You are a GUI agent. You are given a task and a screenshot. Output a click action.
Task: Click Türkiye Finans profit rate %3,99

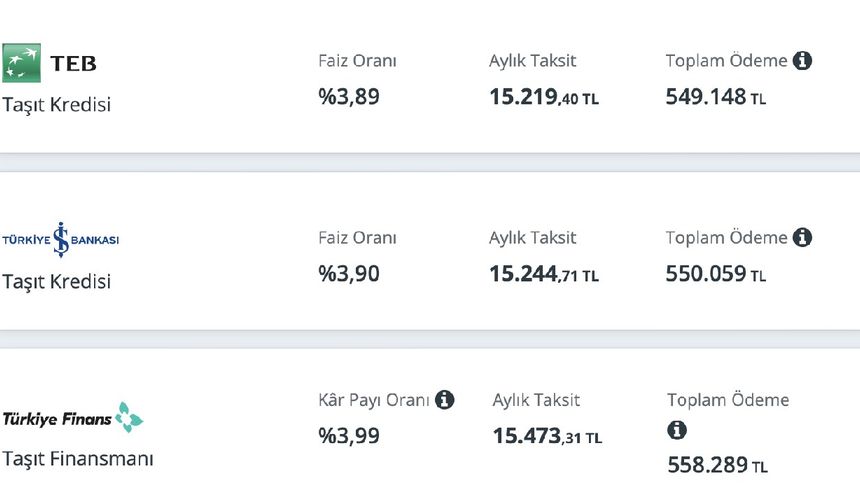click(349, 436)
